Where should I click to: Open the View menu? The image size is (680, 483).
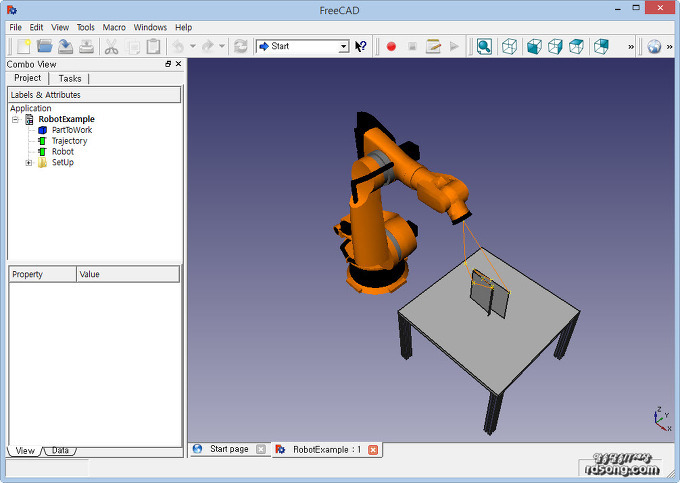pyautogui.click(x=60, y=27)
